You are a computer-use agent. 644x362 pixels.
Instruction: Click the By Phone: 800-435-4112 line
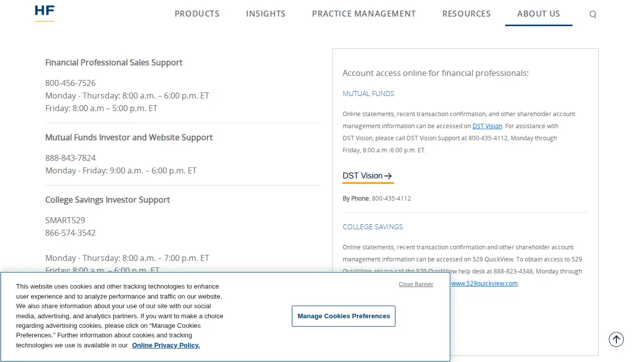[x=377, y=199]
